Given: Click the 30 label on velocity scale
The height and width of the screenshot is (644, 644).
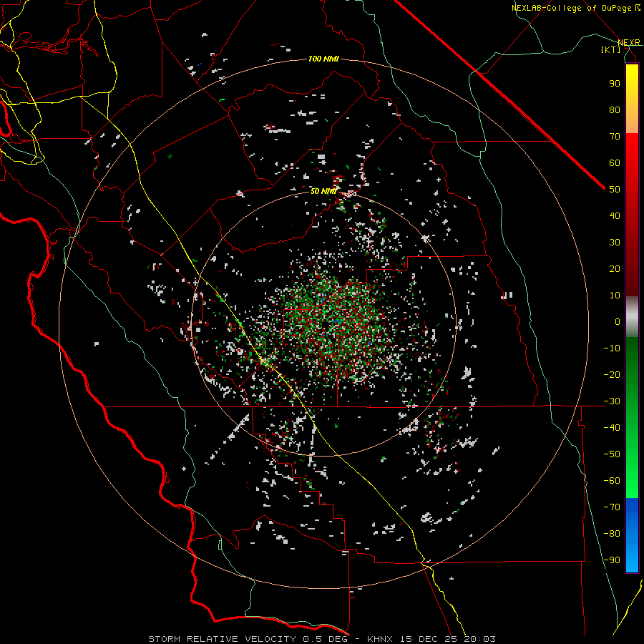Looking at the screenshot, I should tap(615, 243).
